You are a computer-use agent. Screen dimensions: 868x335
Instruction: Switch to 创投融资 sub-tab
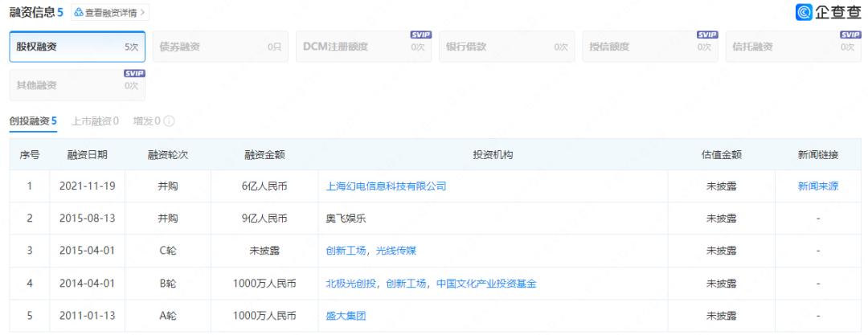[x=33, y=121]
